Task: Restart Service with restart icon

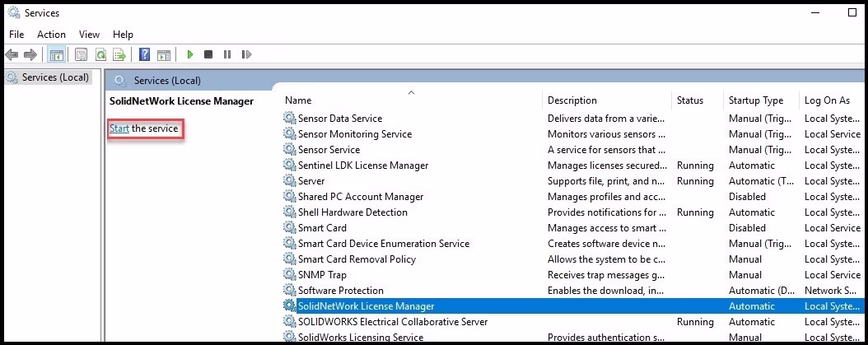Action: tap(246, 54)
